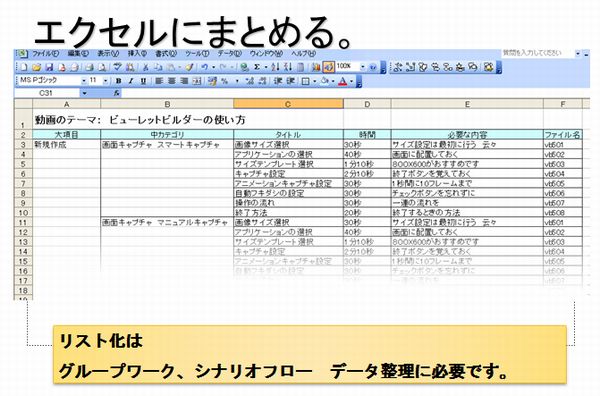This screenshot has width=600, height=396.
Task: Select row header 11
Action: pos(23,222)
